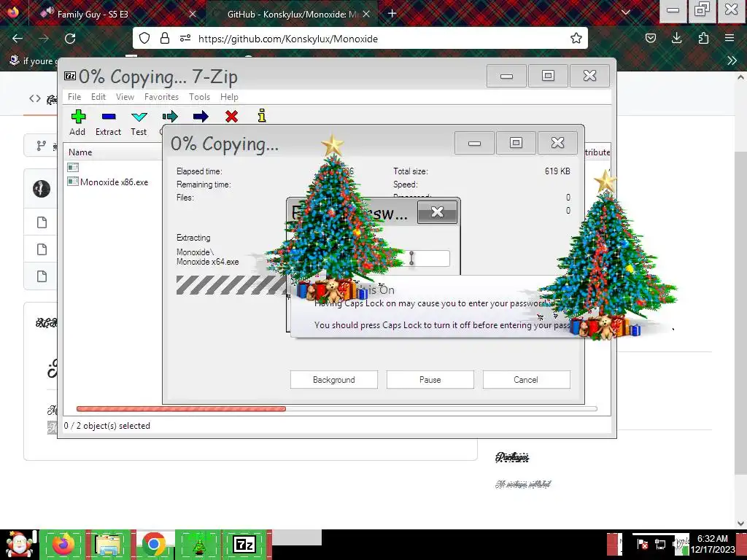Click the third file icon in GitHub list
747x560 pixels.
pos(42,276)
